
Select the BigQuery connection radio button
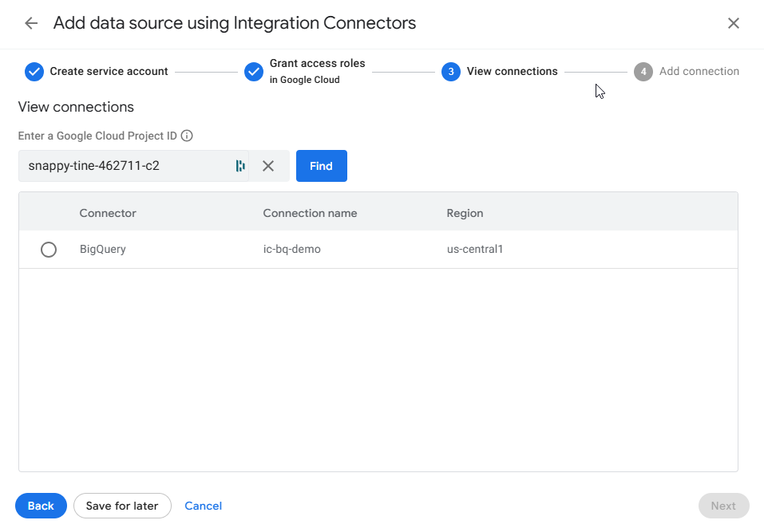pyautogui.click(x=49, y=249)
